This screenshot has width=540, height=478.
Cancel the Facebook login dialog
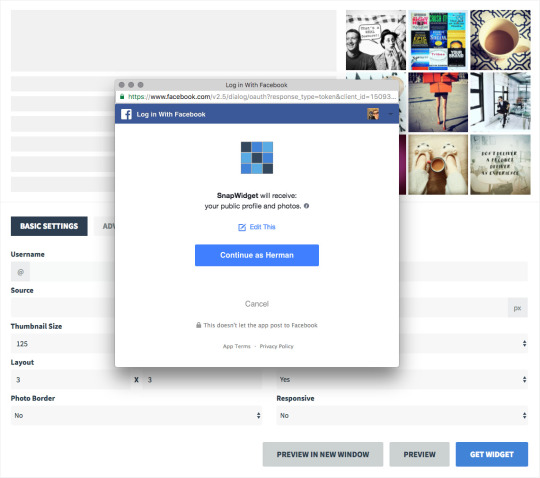click(257, 304)
